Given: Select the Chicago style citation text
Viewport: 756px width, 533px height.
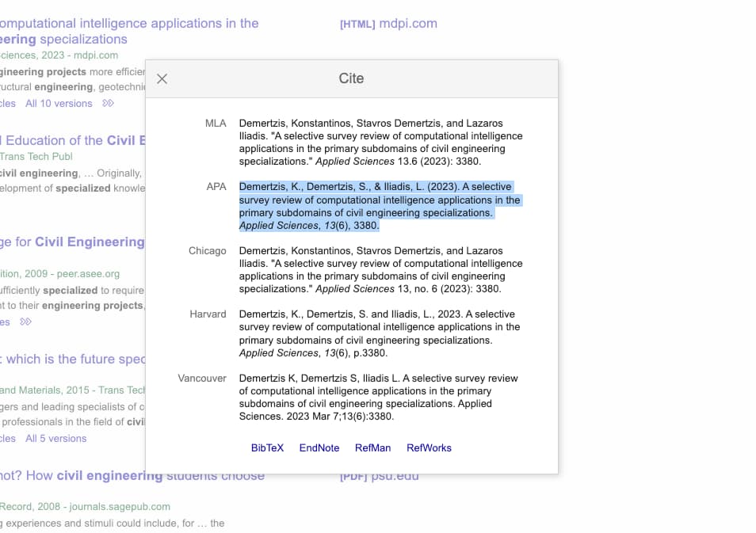Looking at the screenshot, I should click(x=381, y=269).
